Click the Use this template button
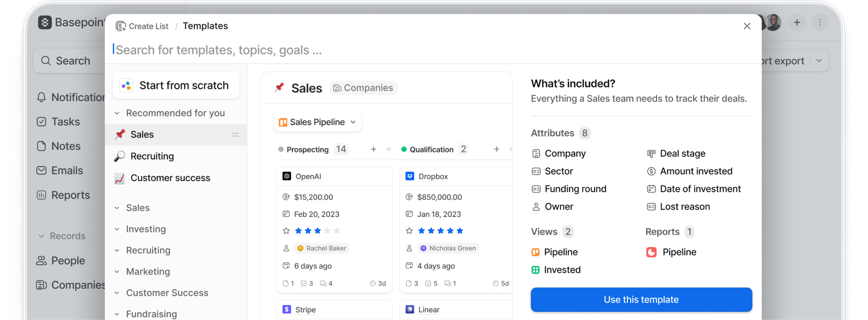 (641, 299)
